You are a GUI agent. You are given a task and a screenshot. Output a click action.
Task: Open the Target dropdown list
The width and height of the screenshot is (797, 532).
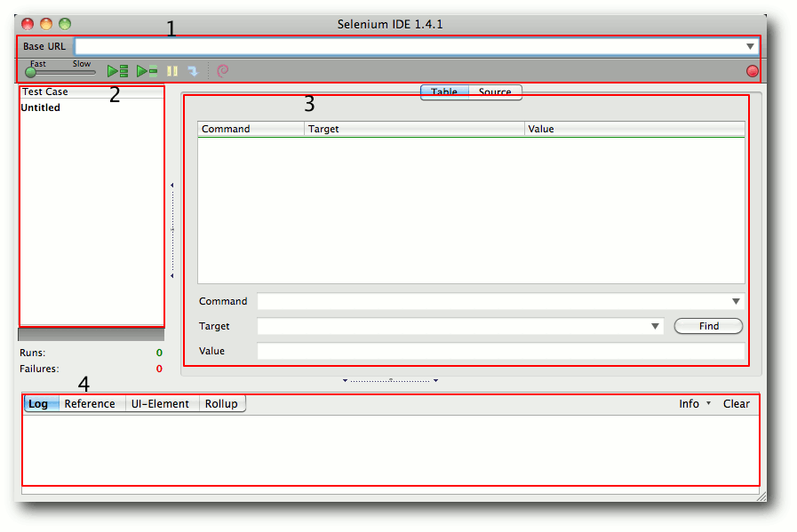[x=655, y=326]
